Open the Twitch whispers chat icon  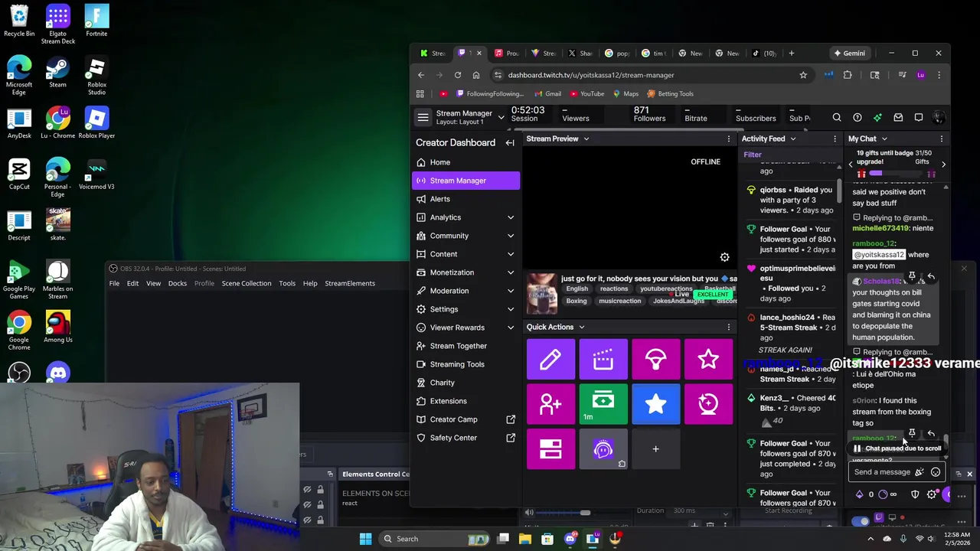[919, 117]
